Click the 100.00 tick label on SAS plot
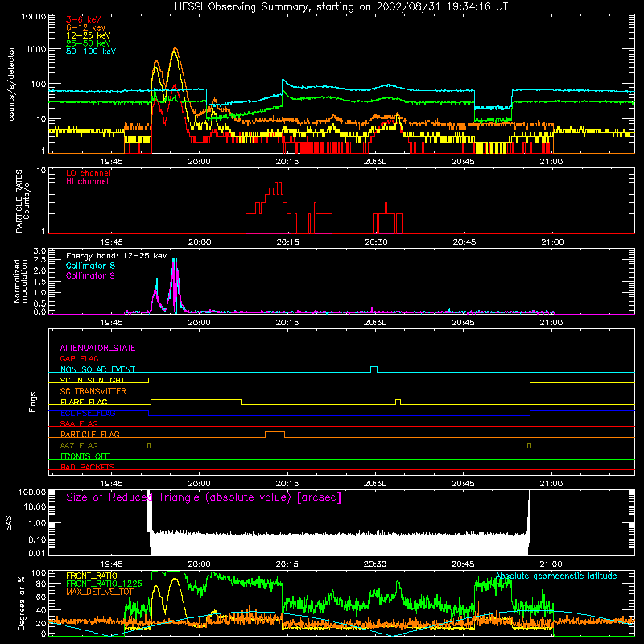This screenshot has width=644, height=644. coord(32,492)
